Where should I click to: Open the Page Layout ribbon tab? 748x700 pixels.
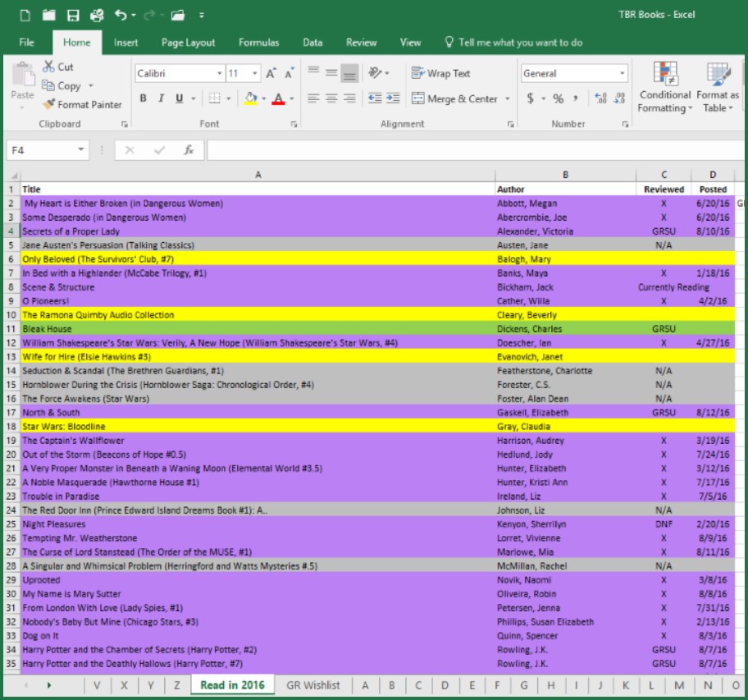click(188, 43)
